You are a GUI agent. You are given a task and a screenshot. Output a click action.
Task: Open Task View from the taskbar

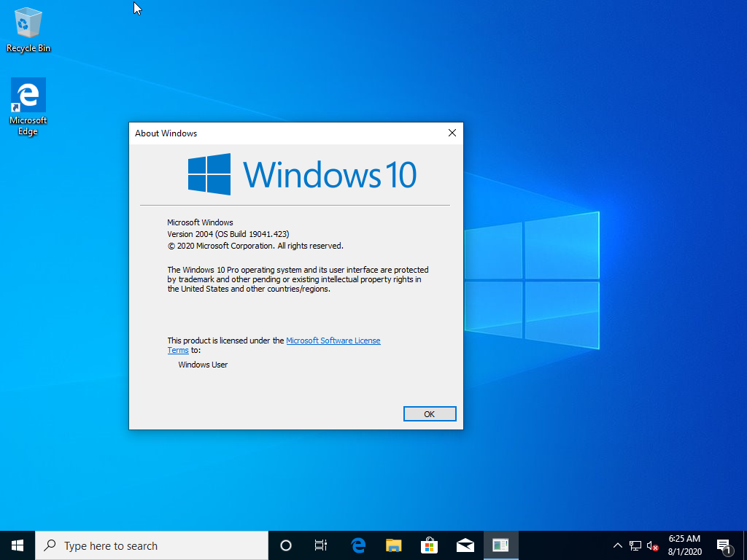320,545
